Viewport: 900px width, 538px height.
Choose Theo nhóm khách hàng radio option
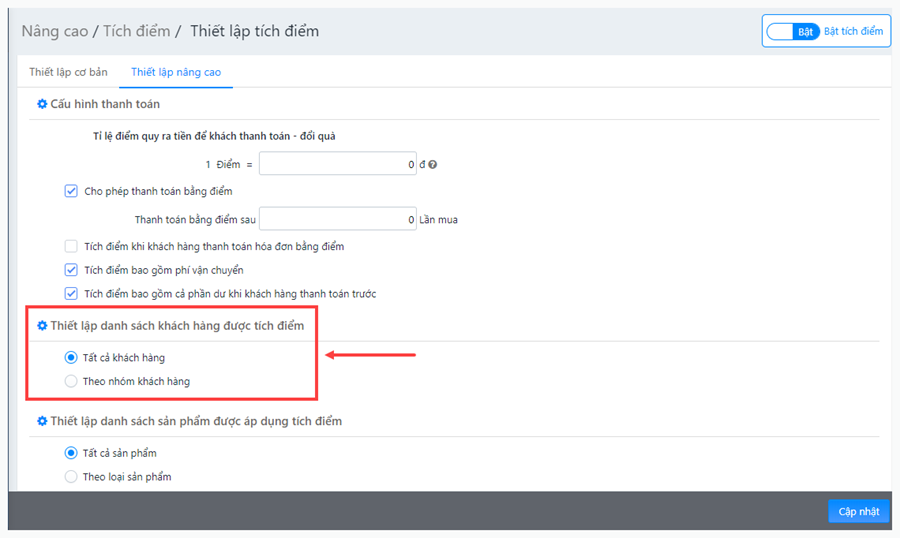tap(71, 381)
